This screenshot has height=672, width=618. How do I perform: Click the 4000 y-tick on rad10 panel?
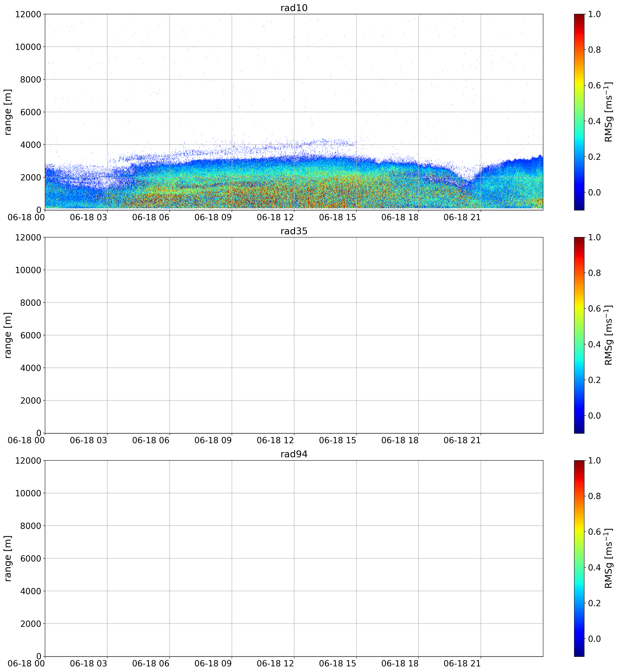30,145
